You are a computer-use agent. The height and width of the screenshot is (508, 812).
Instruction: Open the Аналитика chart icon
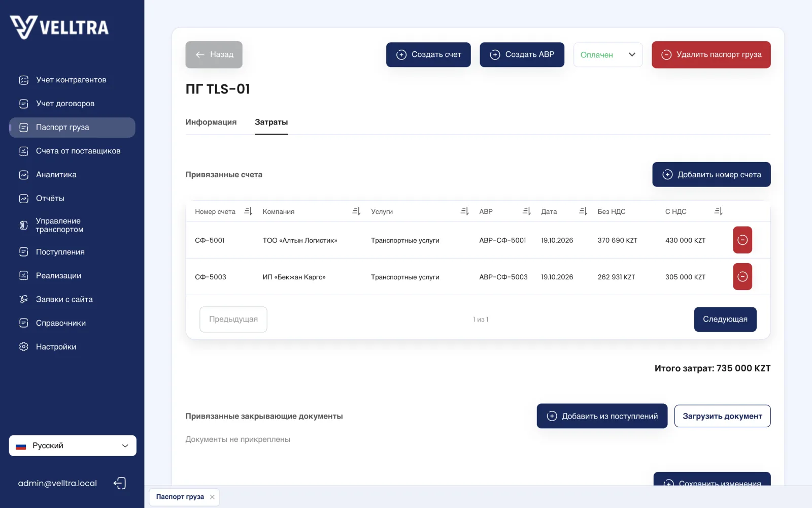click(x=24, y=175)
